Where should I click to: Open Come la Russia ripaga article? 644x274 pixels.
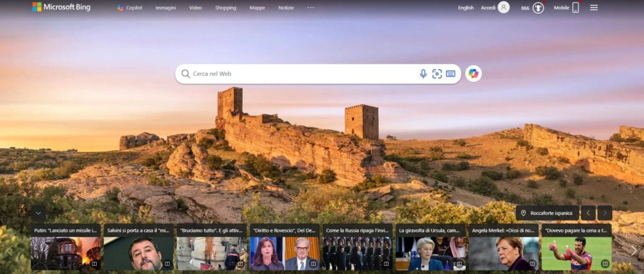[x=357, y=248]
